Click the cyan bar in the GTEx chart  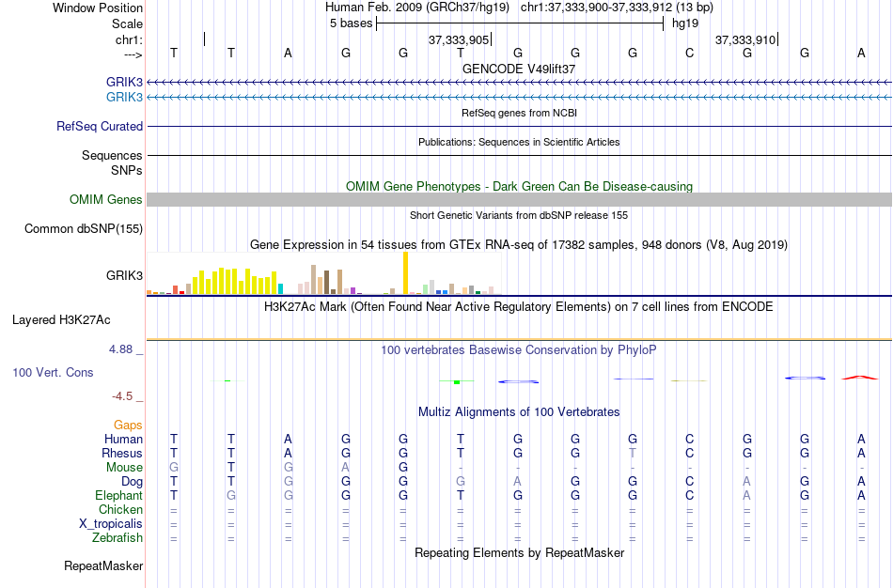pos(280,288)
